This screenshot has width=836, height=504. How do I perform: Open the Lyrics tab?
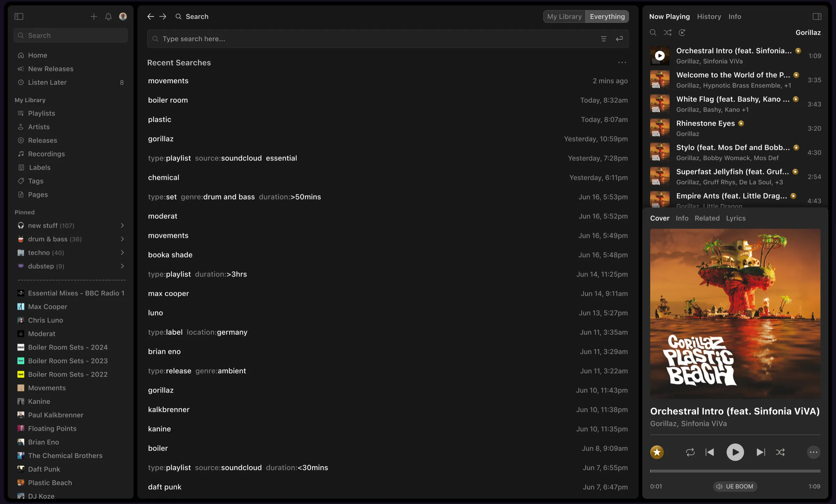point(736,218)
